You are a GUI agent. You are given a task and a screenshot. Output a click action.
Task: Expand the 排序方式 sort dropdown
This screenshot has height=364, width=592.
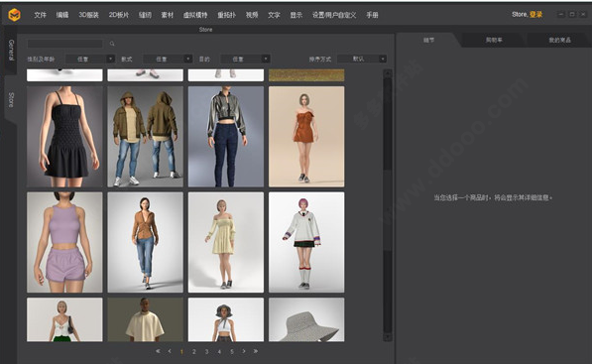[362, 59]
